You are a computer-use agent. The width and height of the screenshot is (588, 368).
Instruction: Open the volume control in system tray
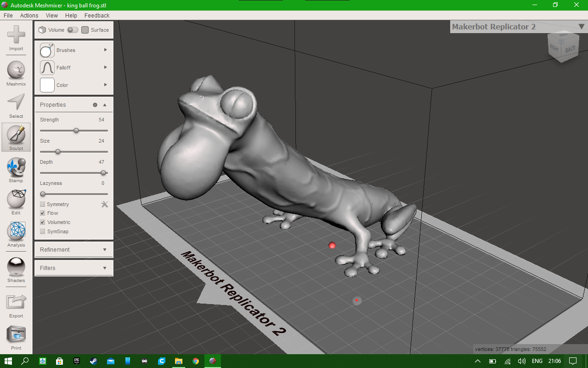pyautogui.click(x=522, y=361)
